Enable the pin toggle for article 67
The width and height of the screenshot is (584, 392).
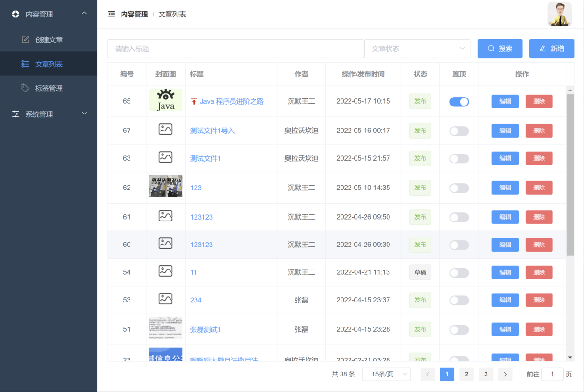pyautogui.click(x=459, y=131)
